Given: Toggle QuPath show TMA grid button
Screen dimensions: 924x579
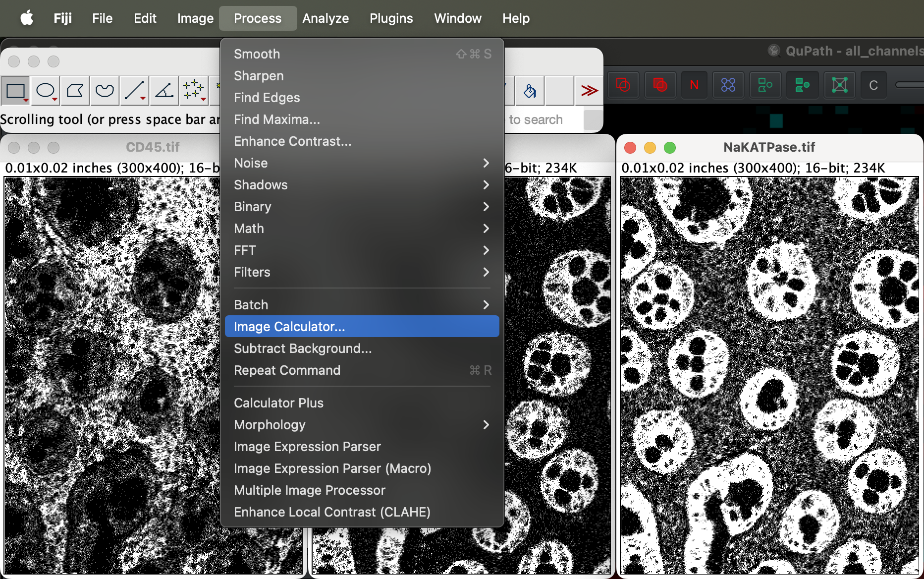Looking at the screenshot, I should [728, 85].
